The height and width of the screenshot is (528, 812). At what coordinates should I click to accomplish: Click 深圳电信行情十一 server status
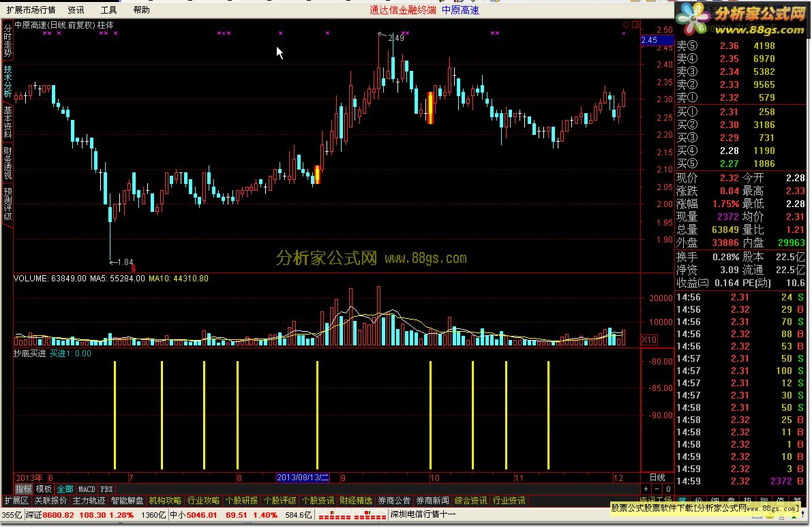coord(423,514)
